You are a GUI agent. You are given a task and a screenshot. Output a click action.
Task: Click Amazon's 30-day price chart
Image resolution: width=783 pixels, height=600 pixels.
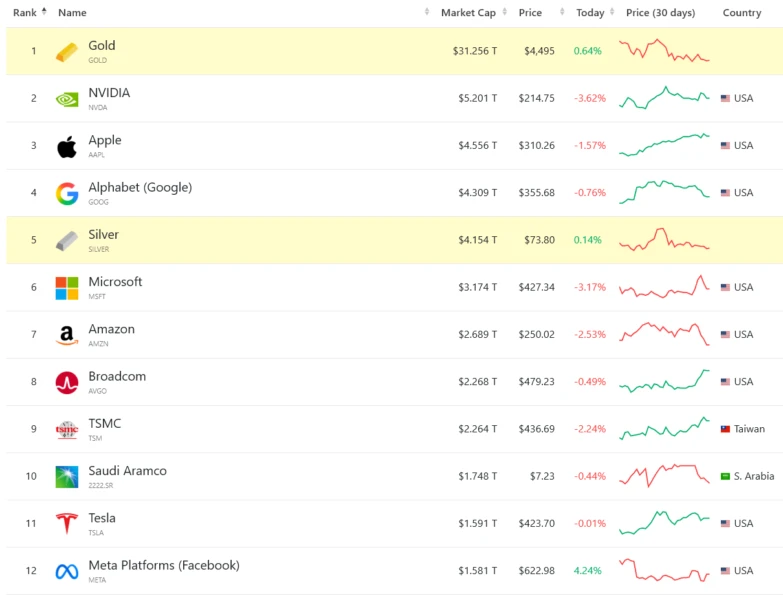tap(664, 334)
